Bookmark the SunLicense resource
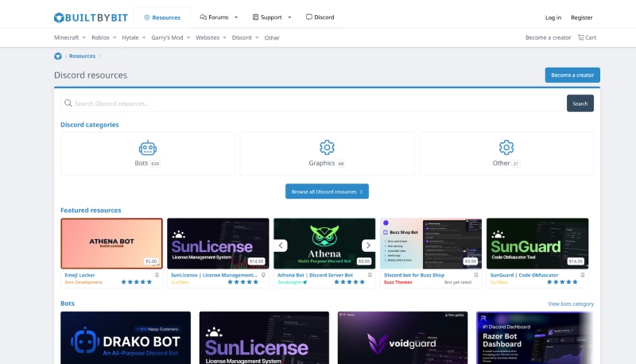The height and width of the screenshot is (364, 636). 263,275
